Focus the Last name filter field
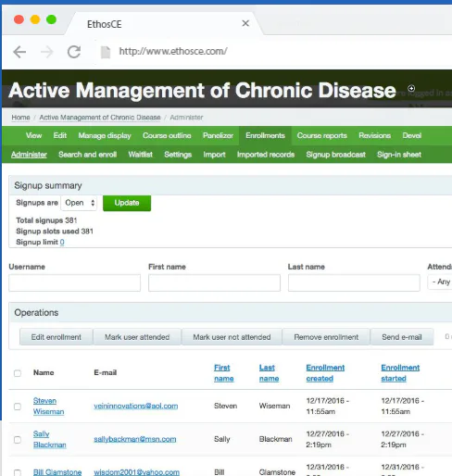 coord(354,282)
